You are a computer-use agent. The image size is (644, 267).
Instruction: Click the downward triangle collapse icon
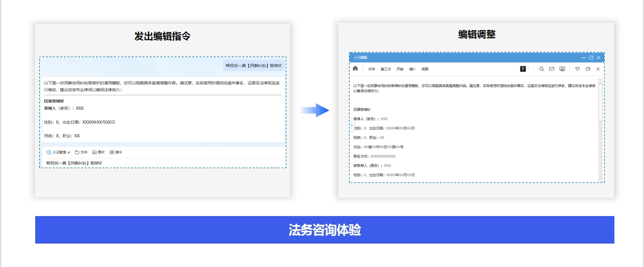(578, 69)
